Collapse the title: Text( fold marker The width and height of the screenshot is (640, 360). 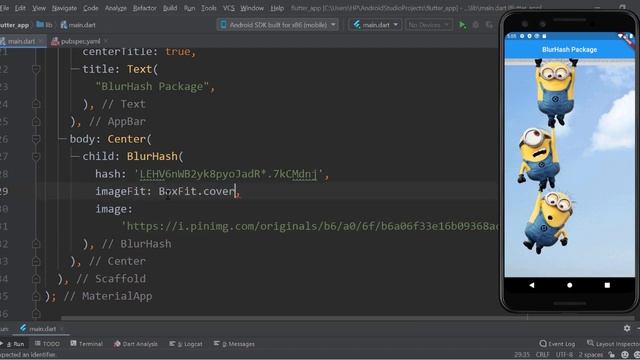36,69
